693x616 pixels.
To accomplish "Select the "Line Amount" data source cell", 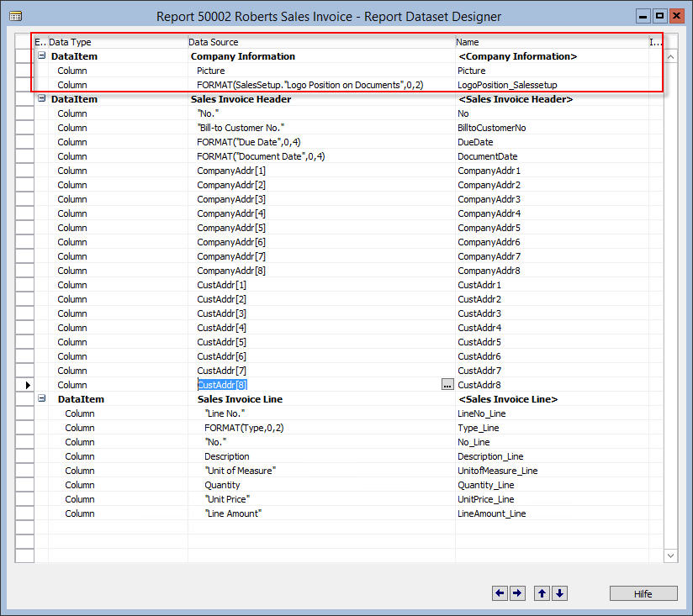I will [x=321, y=513].
